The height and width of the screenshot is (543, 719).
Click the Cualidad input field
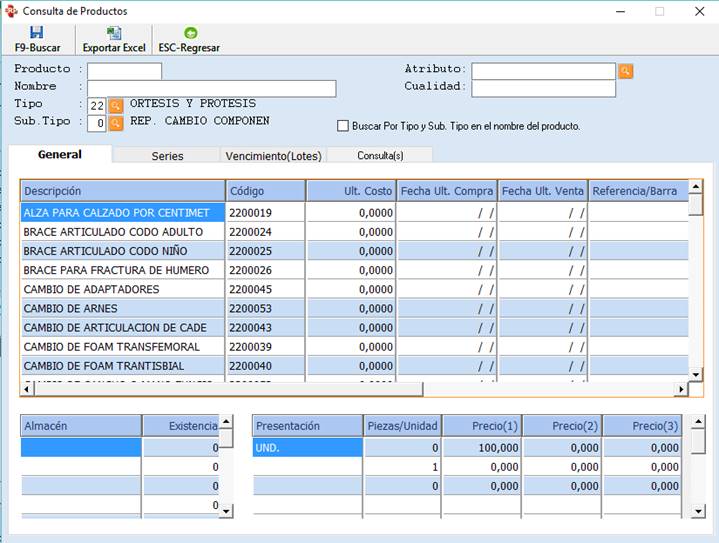[x=543, y=88]
